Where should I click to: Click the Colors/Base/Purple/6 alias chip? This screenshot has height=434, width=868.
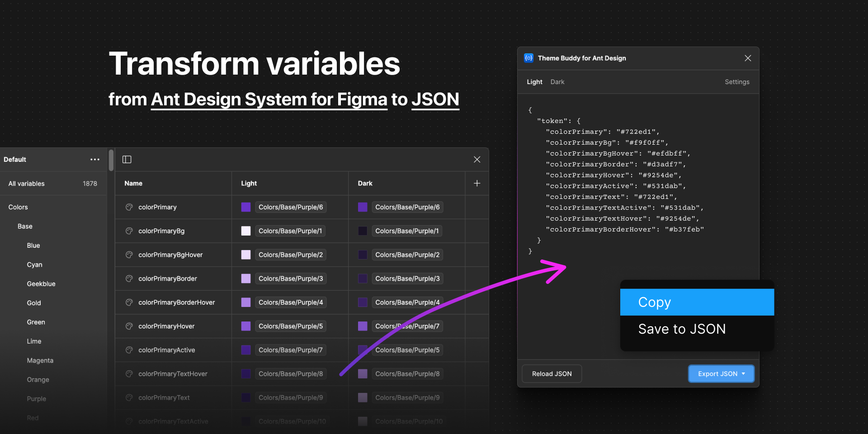click(291, 207)
